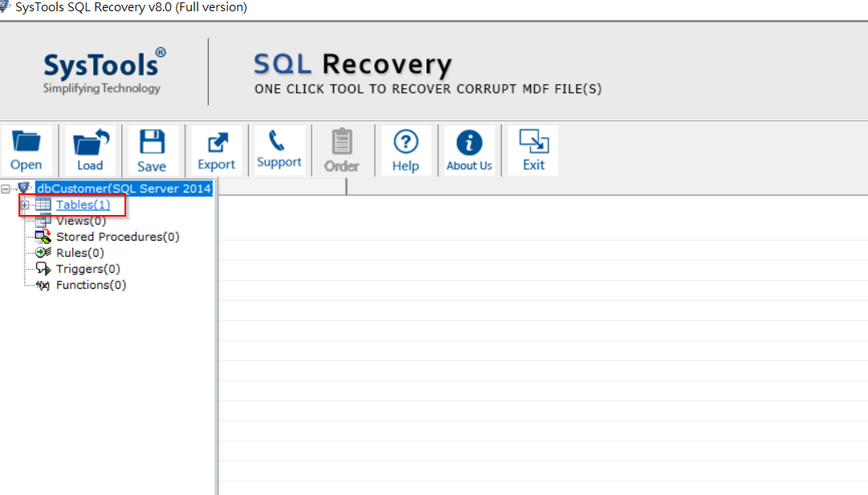Click the Functions icon in tree
This screenshot has width=868, height=495.
pos(43,286)
